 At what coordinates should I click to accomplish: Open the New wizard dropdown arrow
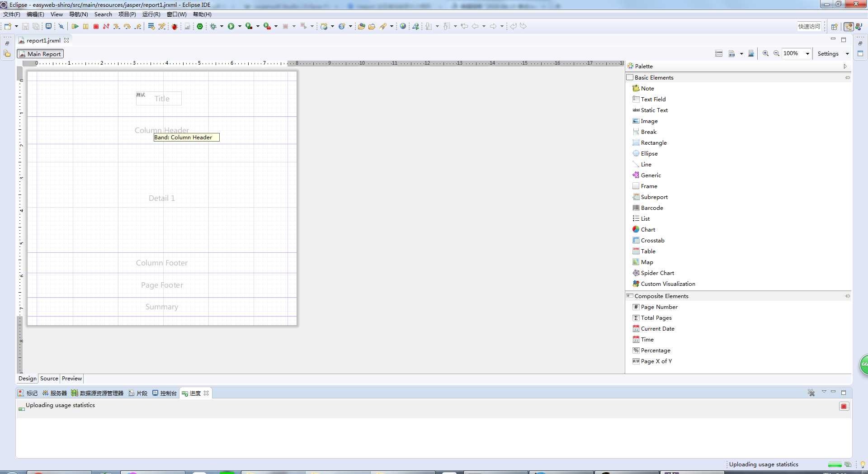tap(16, 26)
